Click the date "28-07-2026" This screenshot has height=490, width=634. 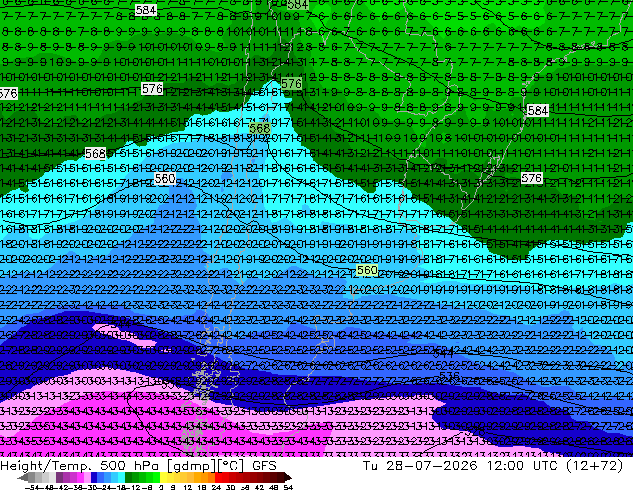pyautogui.click(x=432, y=465)
